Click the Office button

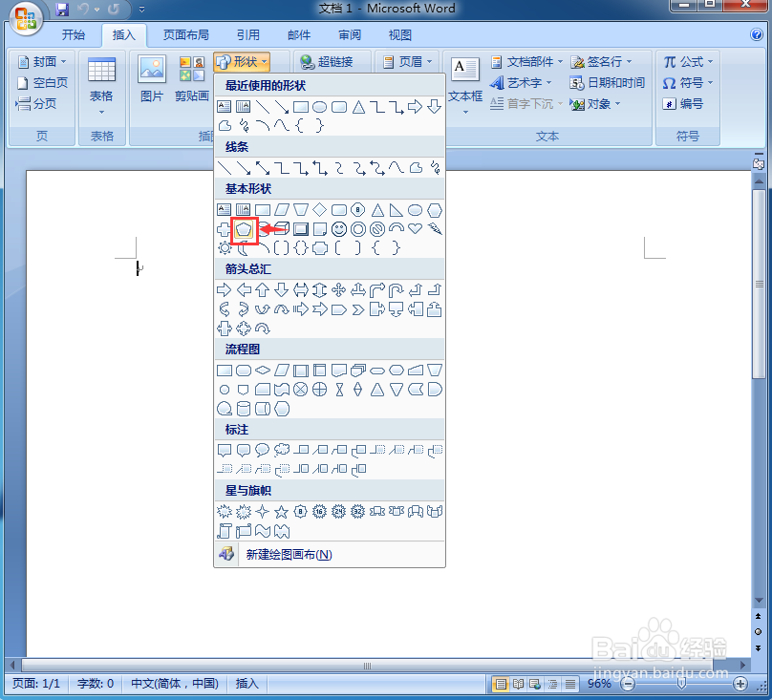26,20
